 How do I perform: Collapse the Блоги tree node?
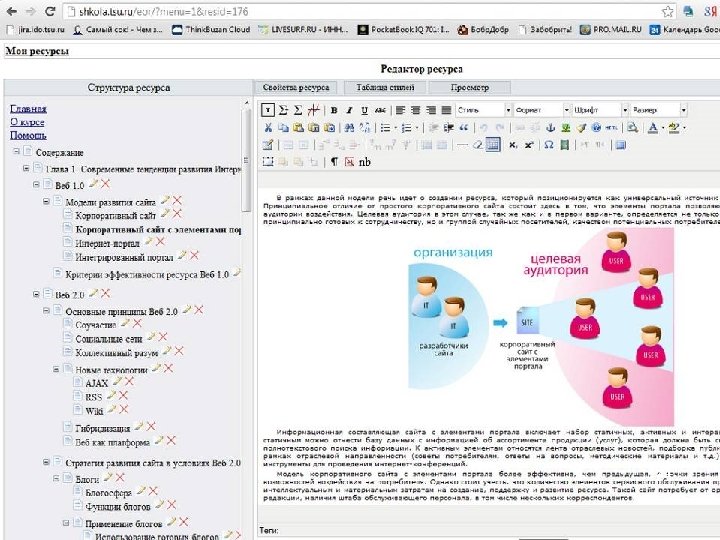56,478
